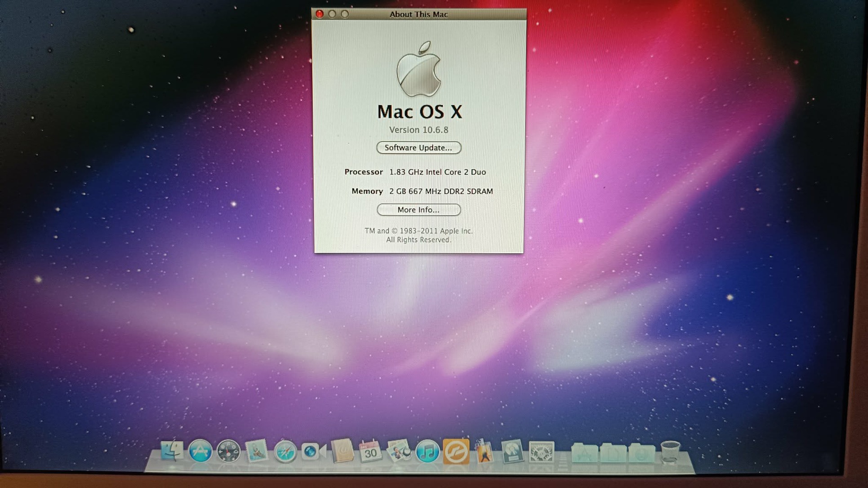The height and width of the screenshot is (488, 868).
Task: Open the Applications folder stack in dock
Action: tap(584, 453)
